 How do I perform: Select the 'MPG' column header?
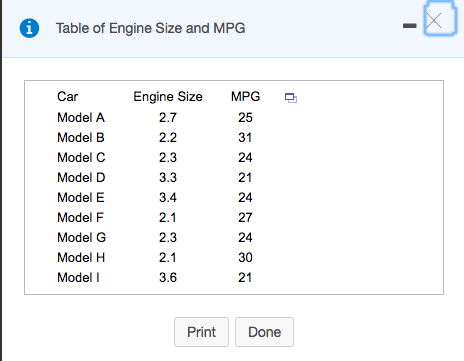pyautogui.click(x=245, y=97)
